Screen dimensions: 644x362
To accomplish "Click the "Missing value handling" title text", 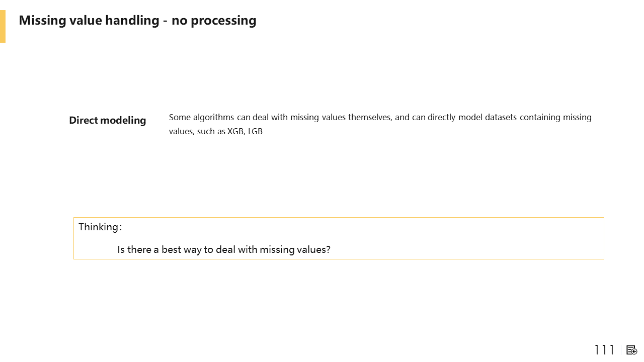I will (x=89, y=21).
